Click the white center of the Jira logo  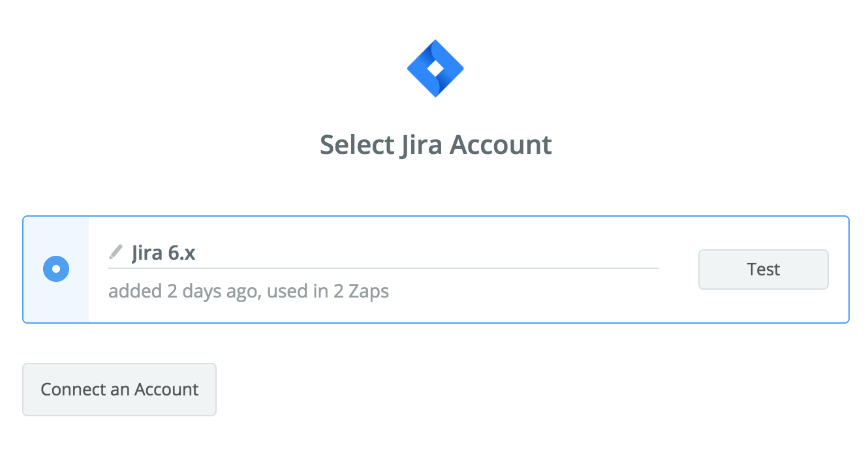point(435,67)
